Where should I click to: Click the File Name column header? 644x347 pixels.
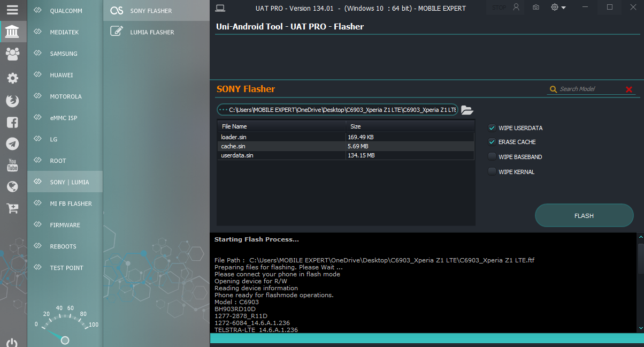pos(282,126)
